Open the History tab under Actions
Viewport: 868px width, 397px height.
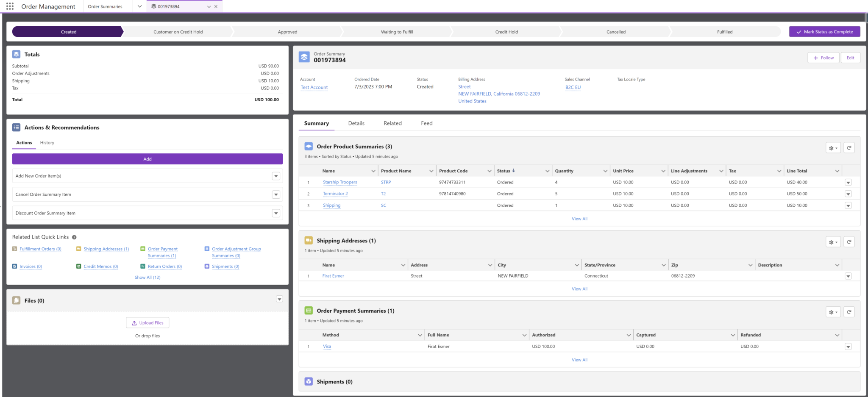(x=47, y=143)
